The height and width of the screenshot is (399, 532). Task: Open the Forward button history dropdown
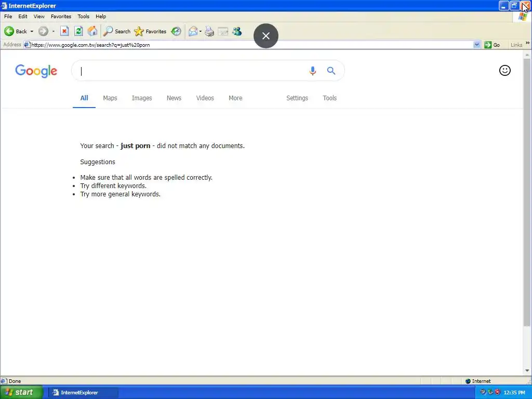coord(54,31)
